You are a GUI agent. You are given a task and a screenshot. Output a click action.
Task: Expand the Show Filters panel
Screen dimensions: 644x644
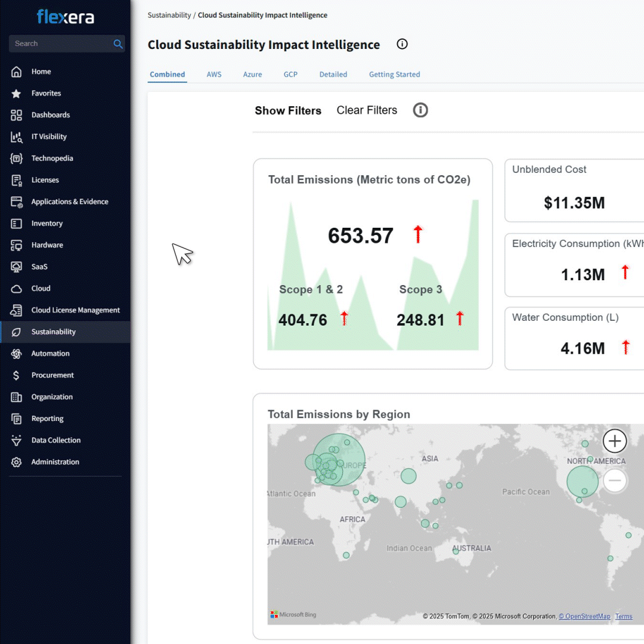coord(288,111)
